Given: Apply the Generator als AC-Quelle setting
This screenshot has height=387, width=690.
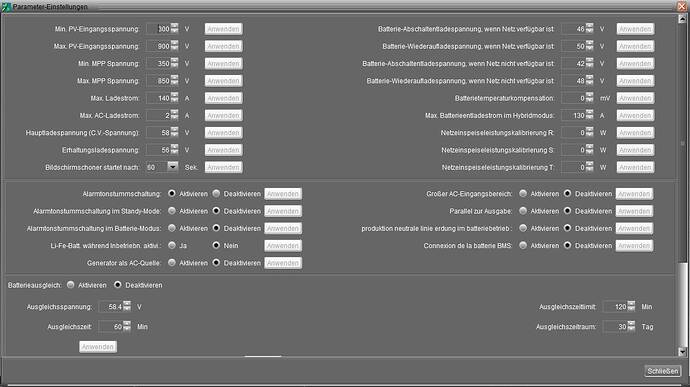Looking at the screenshot, I should click(283, 263).
